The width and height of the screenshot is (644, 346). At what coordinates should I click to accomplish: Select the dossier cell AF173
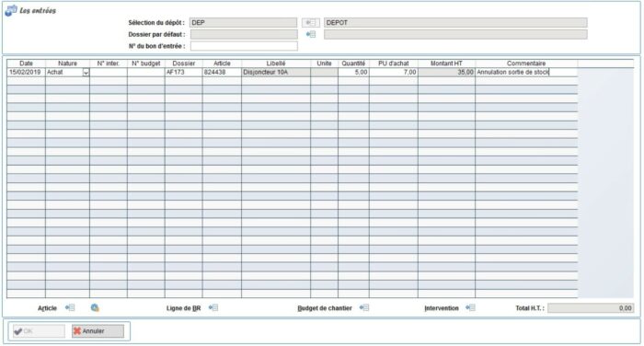[184, 73]
